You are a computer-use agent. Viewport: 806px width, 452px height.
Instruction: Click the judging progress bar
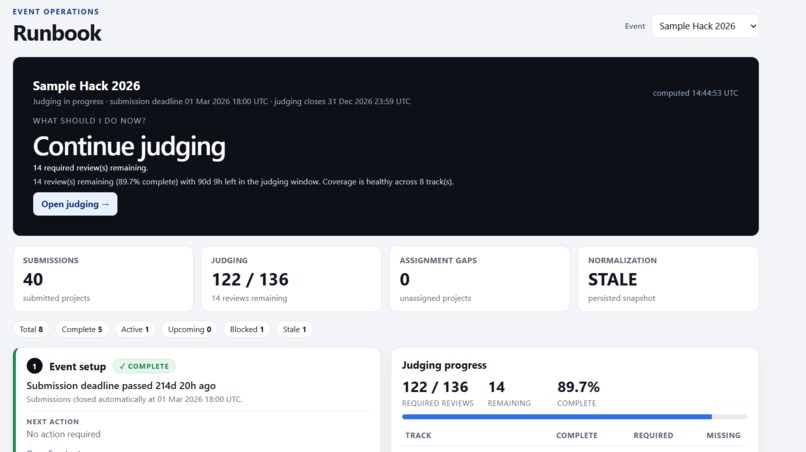[x=574, y=417]
